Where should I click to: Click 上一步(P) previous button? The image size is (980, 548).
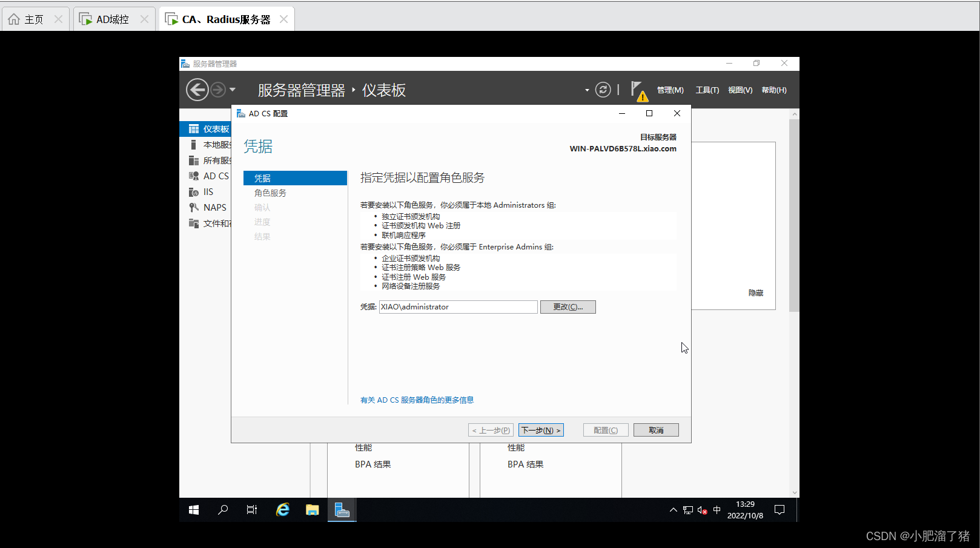pyautogui.click(x=491, y=430)
